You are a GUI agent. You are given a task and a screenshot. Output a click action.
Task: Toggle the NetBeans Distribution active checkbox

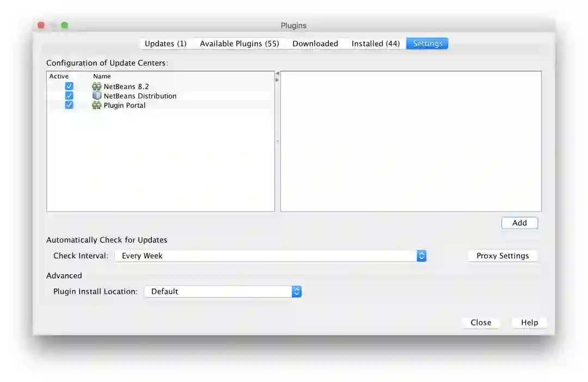point(69,96)
